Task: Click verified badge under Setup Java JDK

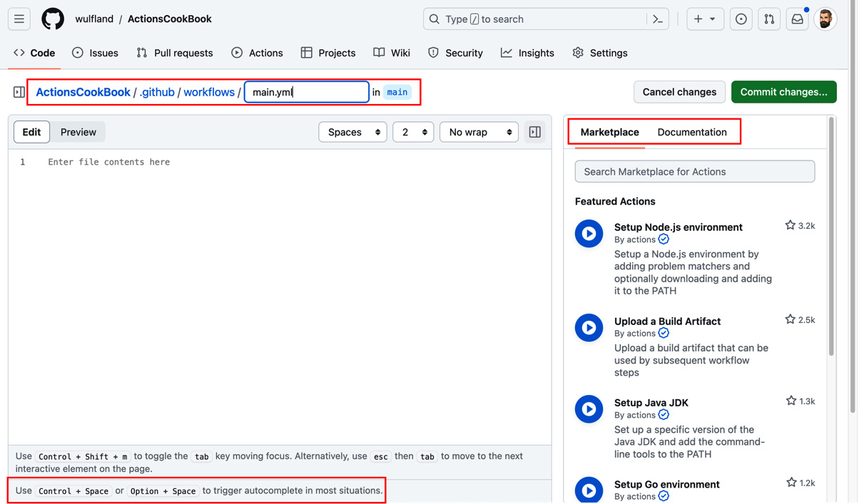Action: click(664, 415)
